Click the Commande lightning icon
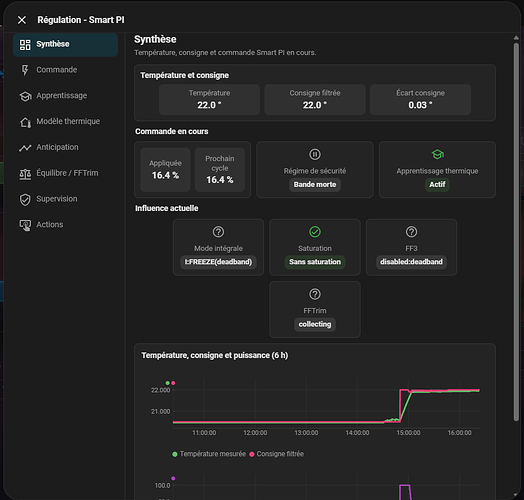This screenshot has height=500, width=524. (25, 70)
